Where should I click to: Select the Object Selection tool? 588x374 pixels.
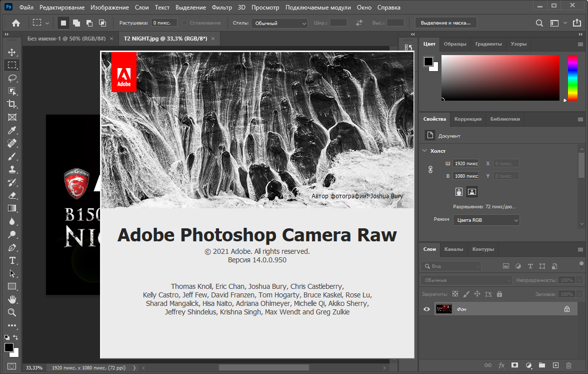point(12,91)
